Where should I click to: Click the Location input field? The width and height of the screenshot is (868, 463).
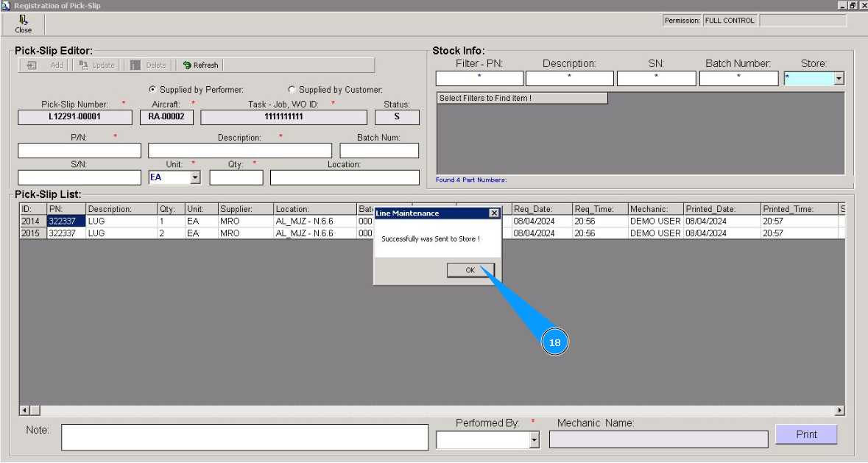345,177
